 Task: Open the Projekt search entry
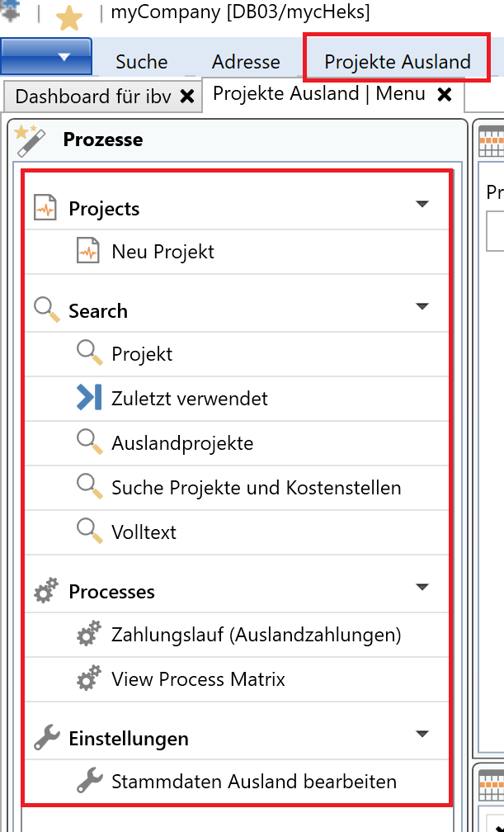pos(142,354)
